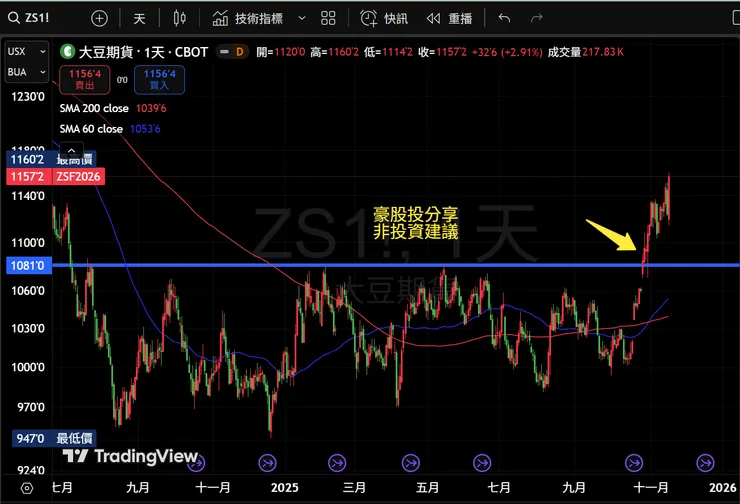Expand the chevron next to 技術指標

click(x=302, y=18)
